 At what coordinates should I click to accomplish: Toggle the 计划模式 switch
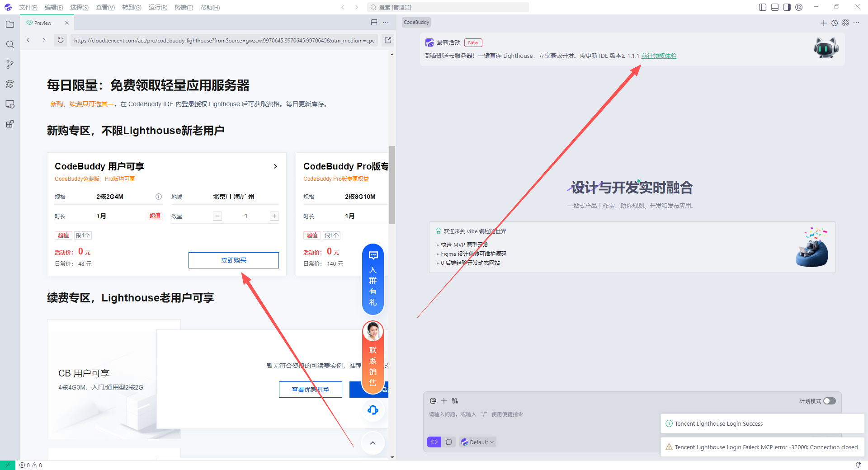point(829,401)
